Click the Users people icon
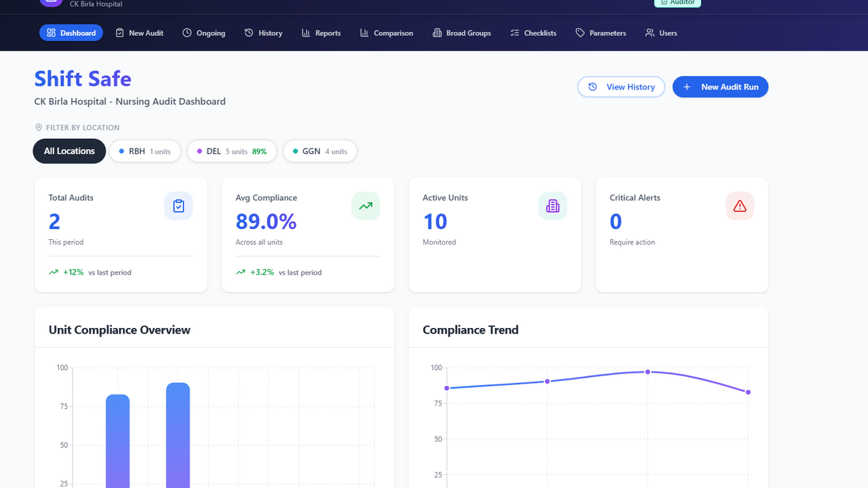This screenshot has height=488, width=868. point(650,33)
